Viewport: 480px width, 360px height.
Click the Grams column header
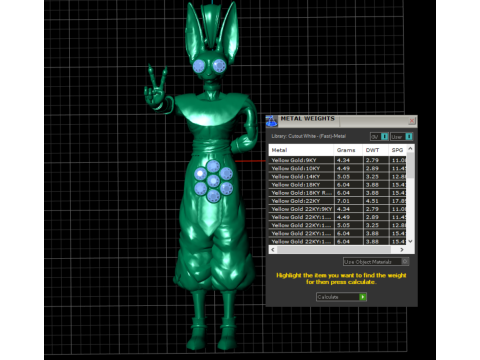348,150
